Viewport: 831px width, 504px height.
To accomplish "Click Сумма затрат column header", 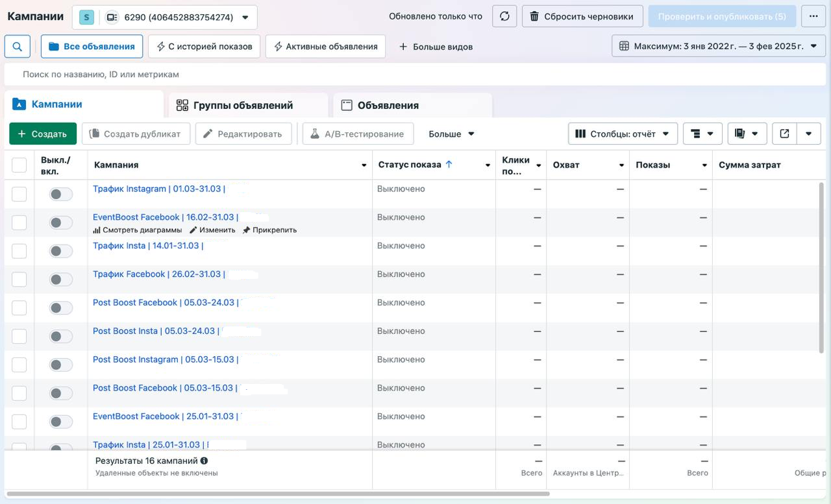I will (750, 165).
